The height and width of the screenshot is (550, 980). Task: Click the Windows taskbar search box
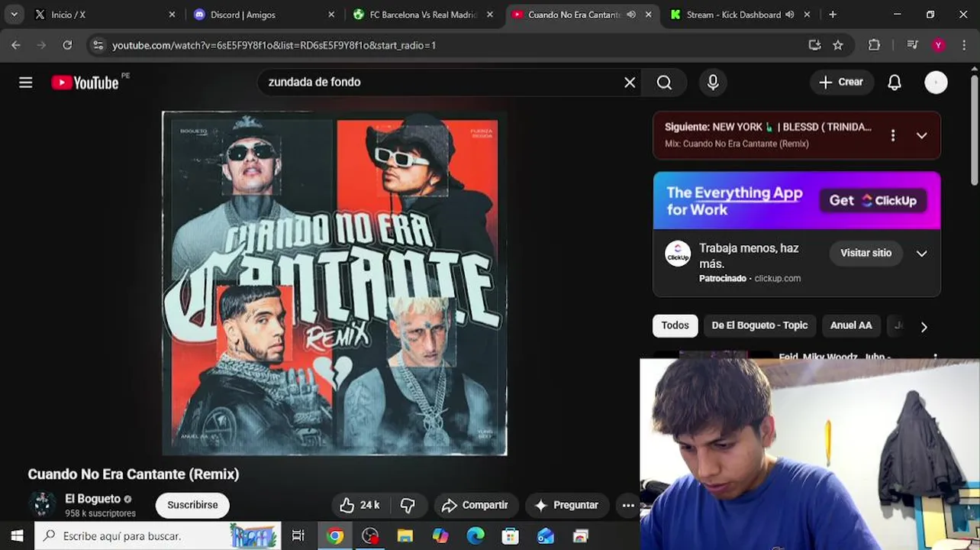(157, 535)
